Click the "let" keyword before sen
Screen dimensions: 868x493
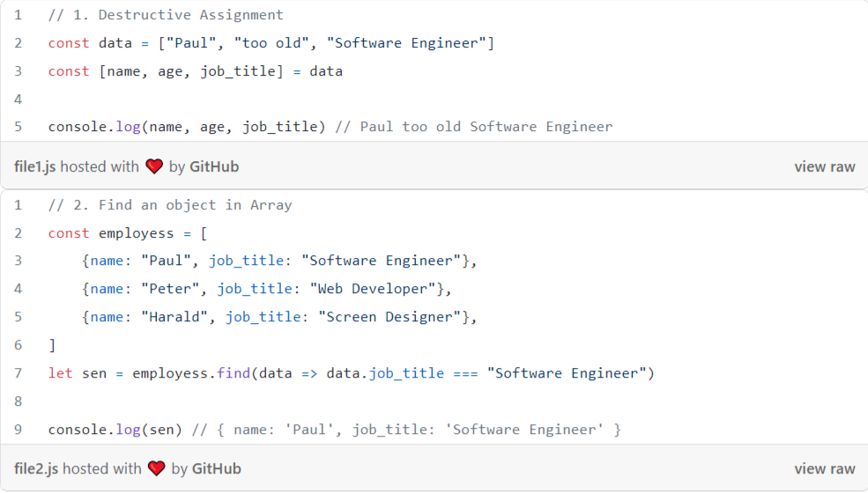tap(60, 373)
